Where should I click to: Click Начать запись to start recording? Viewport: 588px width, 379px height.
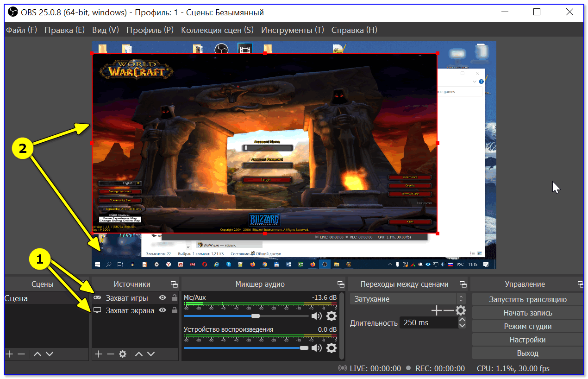click(x=528, y=313)
